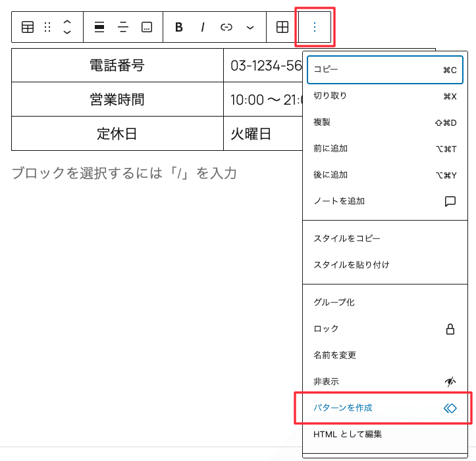
Task: Choose 非表示 to hide block
Action: pyautogui.click(x=385, y=381)
